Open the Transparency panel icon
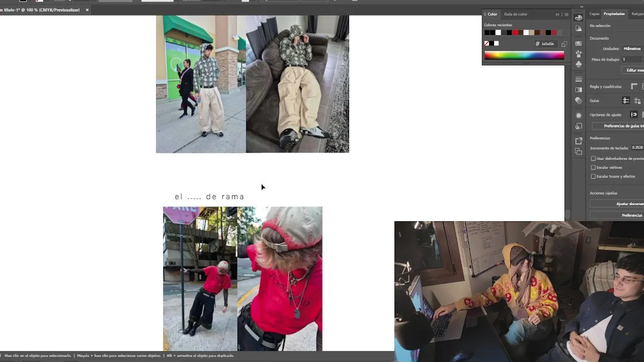Screen dimensions: 644x362 tap(579, 101)
